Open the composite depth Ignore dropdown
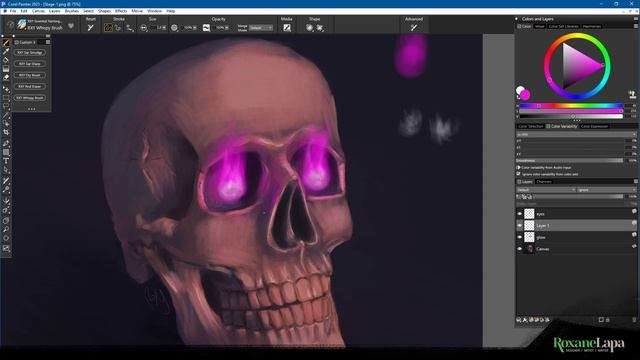Viewport: 640px width, 360px height. pyautogui.click(x=607, y=190)
